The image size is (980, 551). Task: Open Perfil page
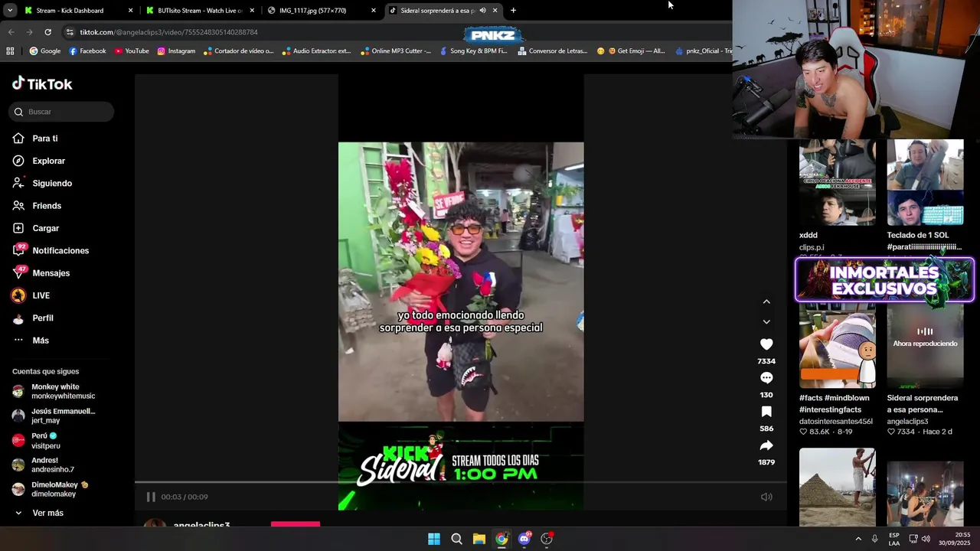(33, 318)
